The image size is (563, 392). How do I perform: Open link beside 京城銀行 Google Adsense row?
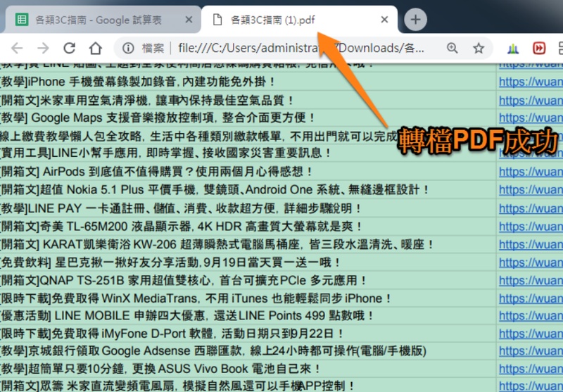tap(531, 350)
